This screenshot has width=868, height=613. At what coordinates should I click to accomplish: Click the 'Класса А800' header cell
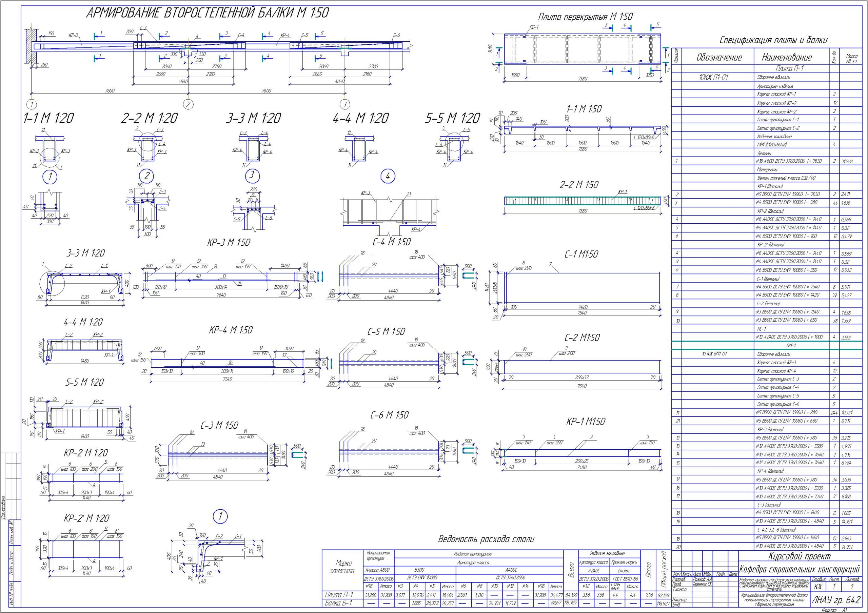click(378, 570)
